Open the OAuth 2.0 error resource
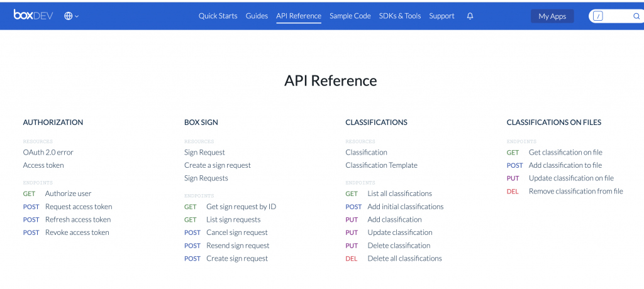Viewport: 644px width, 289px height. pos(48,152)
